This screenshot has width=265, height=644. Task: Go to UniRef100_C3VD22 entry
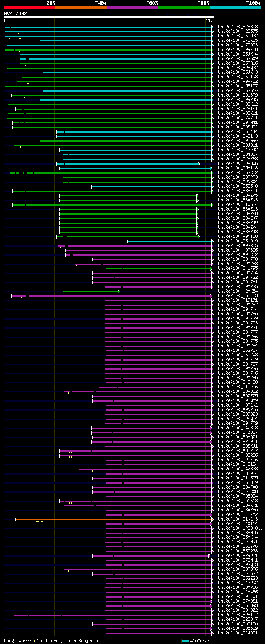point(238,391)
